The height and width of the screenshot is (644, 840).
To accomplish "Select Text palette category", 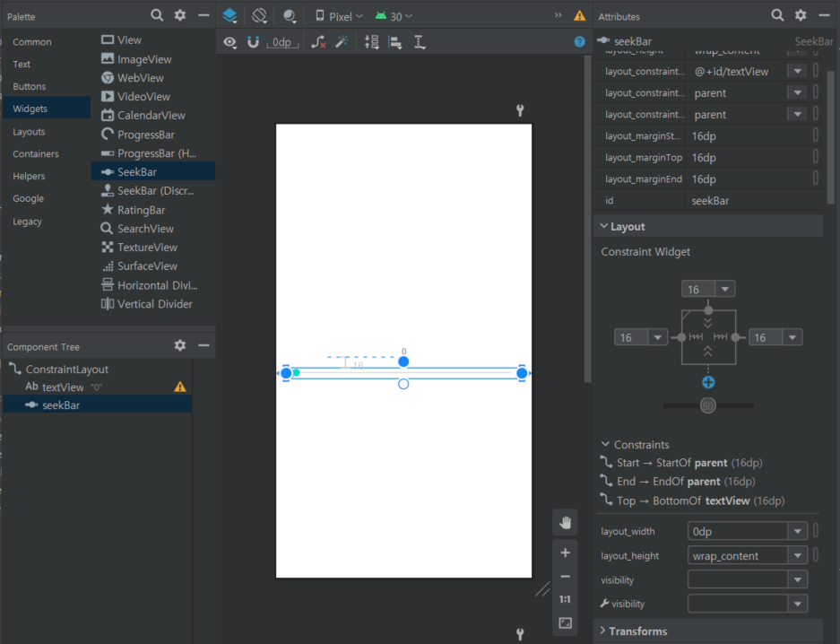I will pos(22,65).
